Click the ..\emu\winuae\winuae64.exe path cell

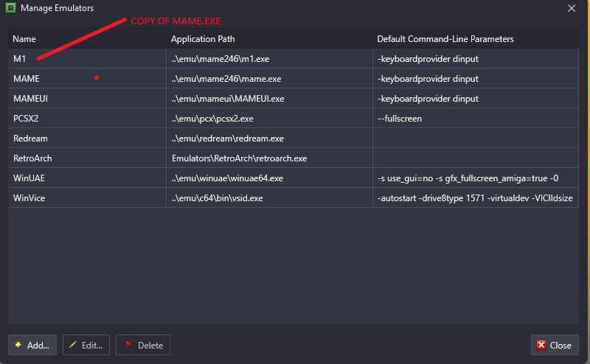(269, 178)
